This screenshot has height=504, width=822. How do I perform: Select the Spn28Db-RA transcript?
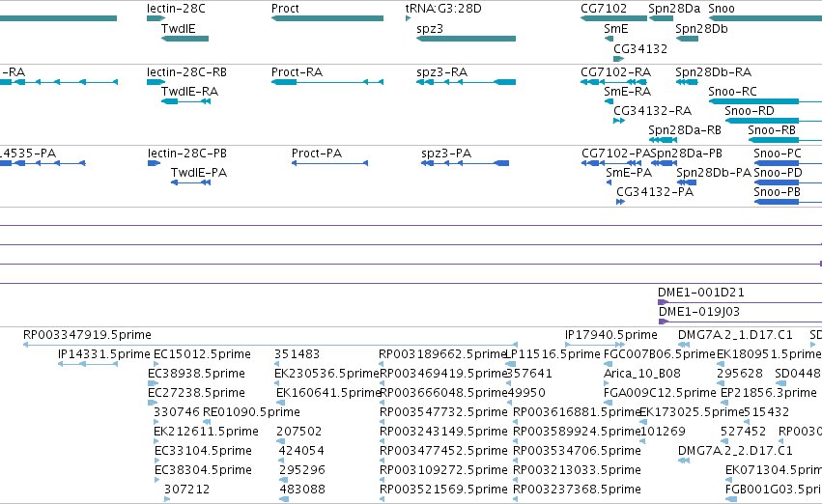pos(687,82)
